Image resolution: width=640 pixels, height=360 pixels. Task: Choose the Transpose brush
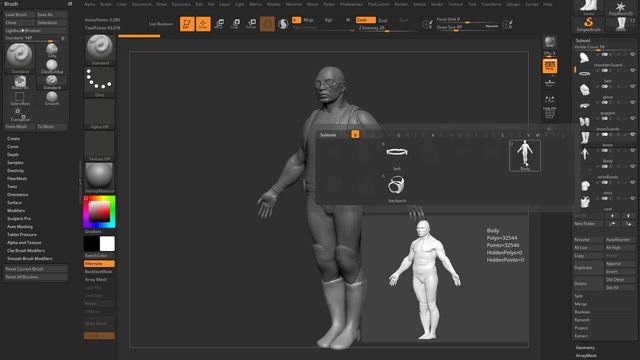tap(20, 115)
